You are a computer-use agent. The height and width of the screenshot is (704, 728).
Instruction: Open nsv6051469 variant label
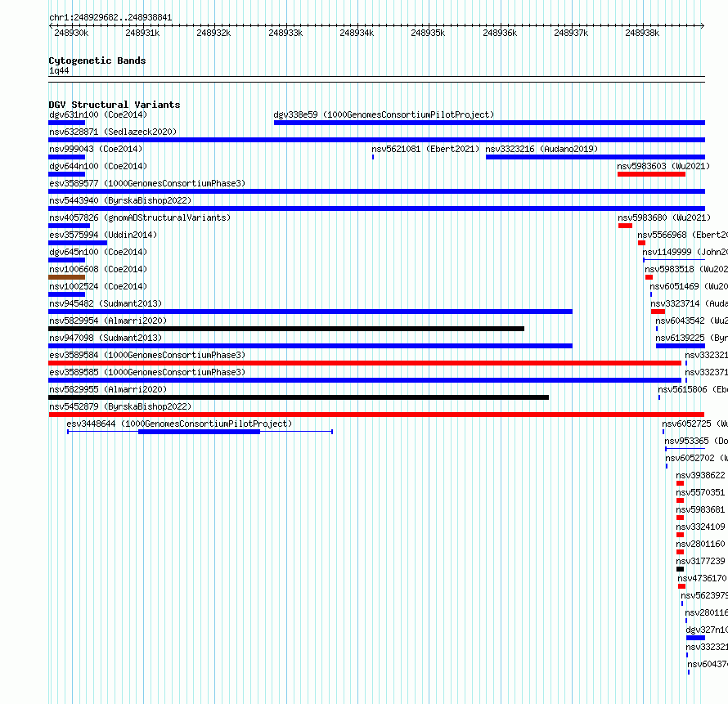pos(689,286)
